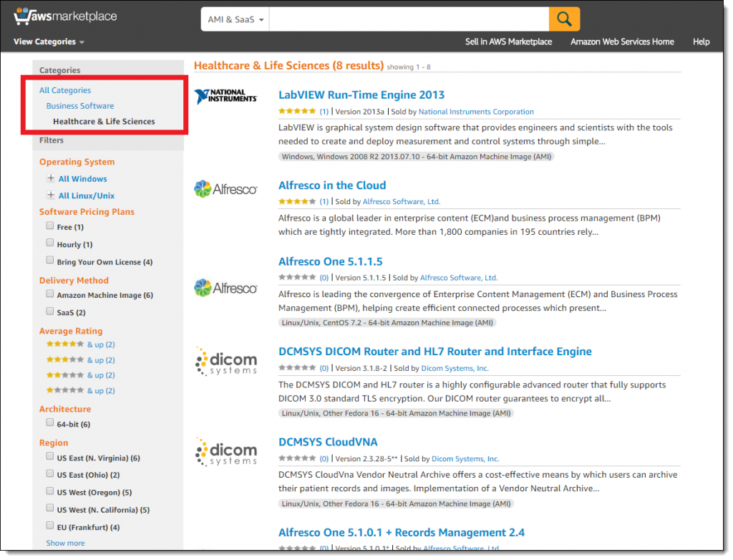Open the Alfresco logo for Alfresco in the Cloud
This screenshot has width=733, height=560.
[225, 189]
